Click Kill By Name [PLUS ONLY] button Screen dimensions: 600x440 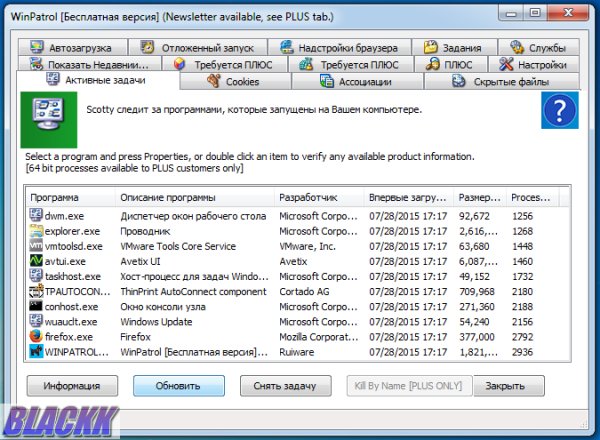[409, 386]
